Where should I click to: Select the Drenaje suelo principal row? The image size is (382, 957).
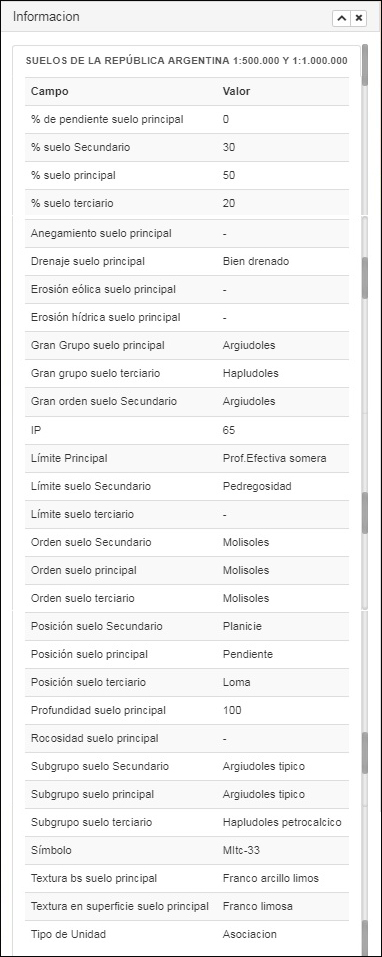tap(187, 261)
